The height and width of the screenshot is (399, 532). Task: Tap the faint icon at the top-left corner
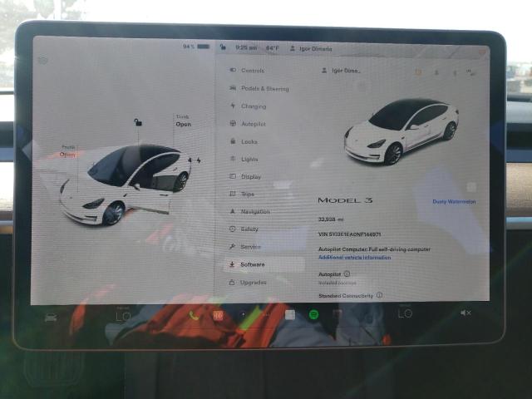tap(42, 61)
